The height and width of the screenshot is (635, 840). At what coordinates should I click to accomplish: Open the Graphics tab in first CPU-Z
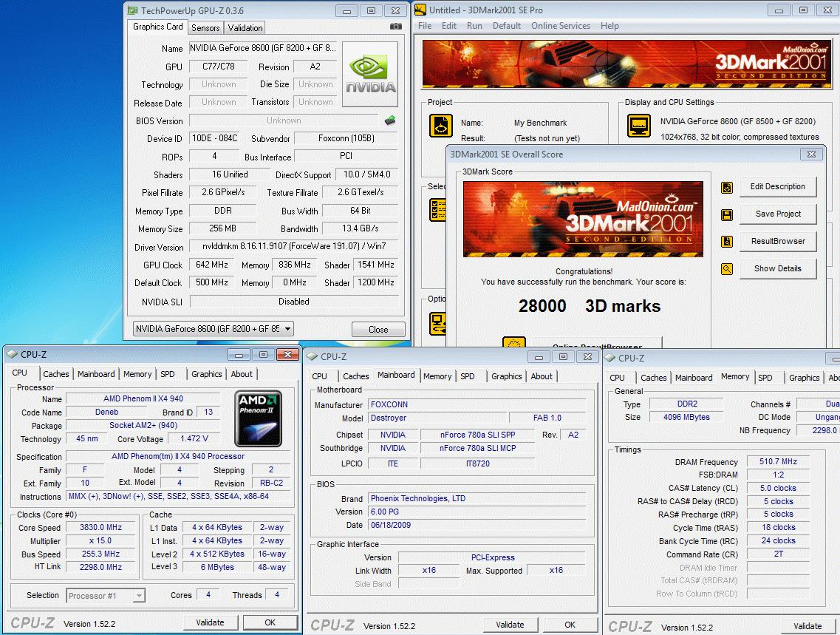click(206, 374)
